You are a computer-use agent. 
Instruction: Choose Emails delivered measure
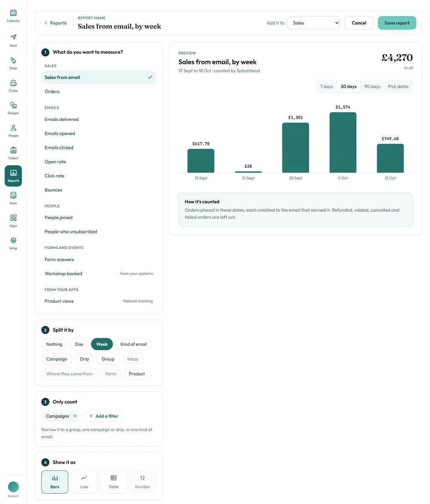point(99,119)
